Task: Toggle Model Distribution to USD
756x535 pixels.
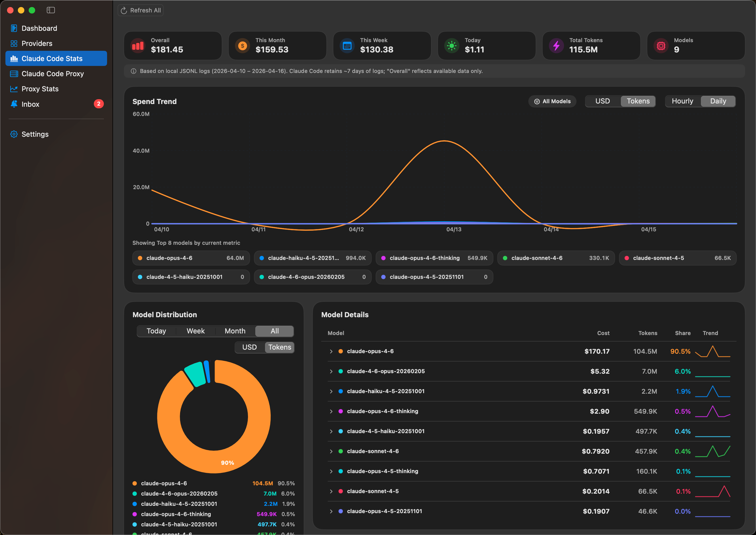Action: click(x=250, y=347)
